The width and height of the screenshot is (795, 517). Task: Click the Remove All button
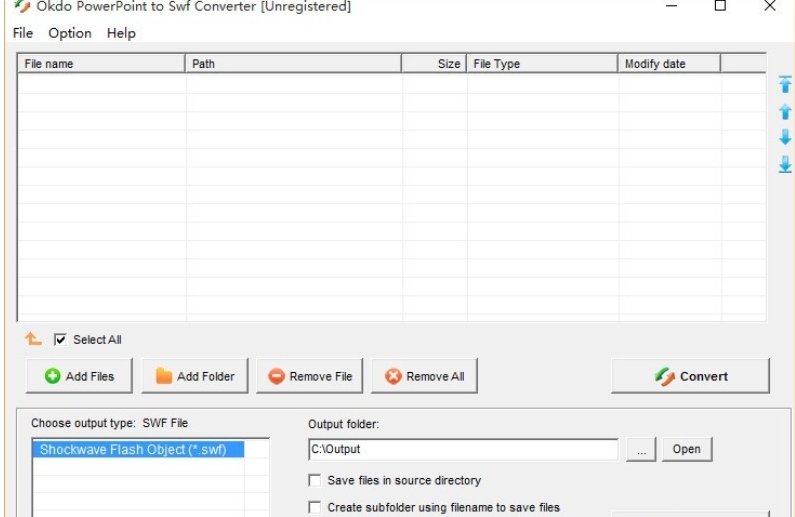424,376
